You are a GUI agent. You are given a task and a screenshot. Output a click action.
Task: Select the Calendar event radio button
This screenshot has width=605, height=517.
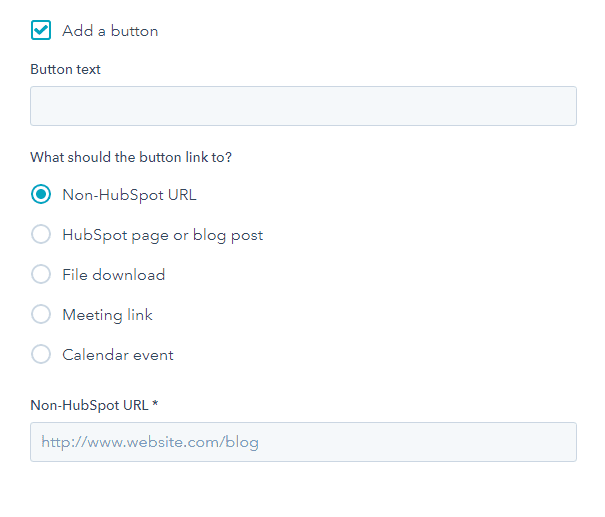[41, 355]
